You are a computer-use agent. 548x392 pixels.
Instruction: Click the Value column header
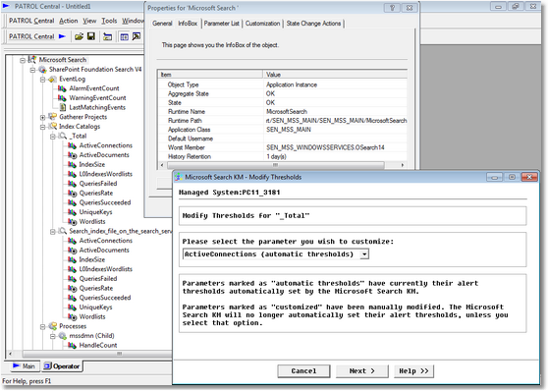[x=335, y=75]
